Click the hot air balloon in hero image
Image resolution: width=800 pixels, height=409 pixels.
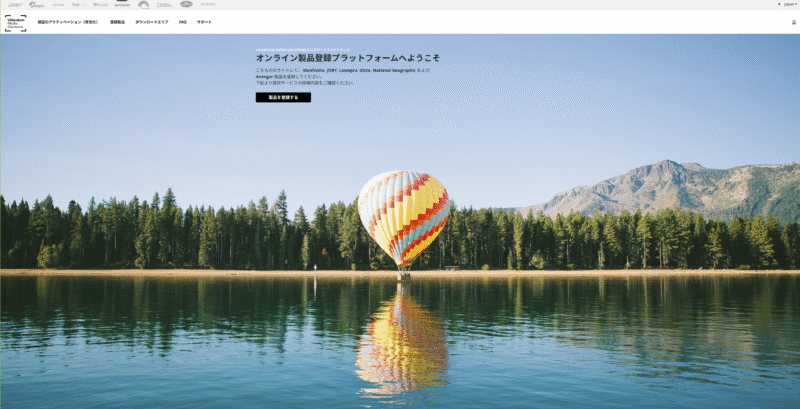(x=404, y=220)
